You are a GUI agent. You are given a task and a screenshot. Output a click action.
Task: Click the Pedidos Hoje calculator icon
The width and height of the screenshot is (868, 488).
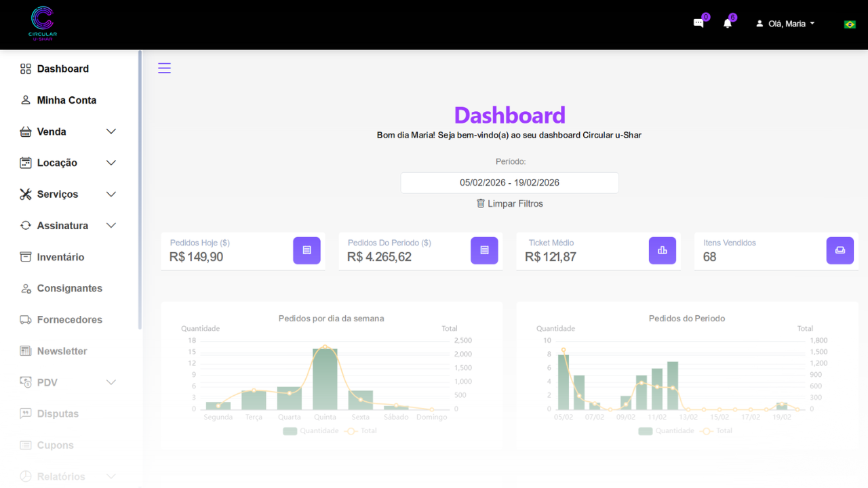[307, 250]
